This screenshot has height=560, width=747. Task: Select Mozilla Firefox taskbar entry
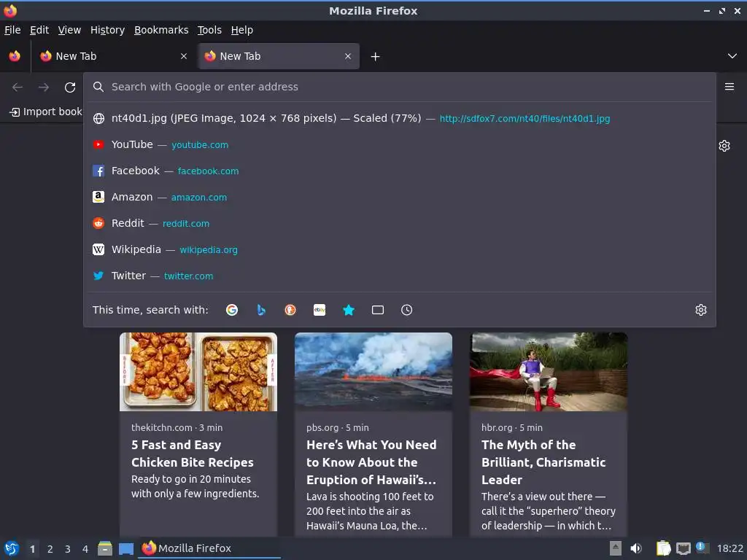(x=209, y=548)
